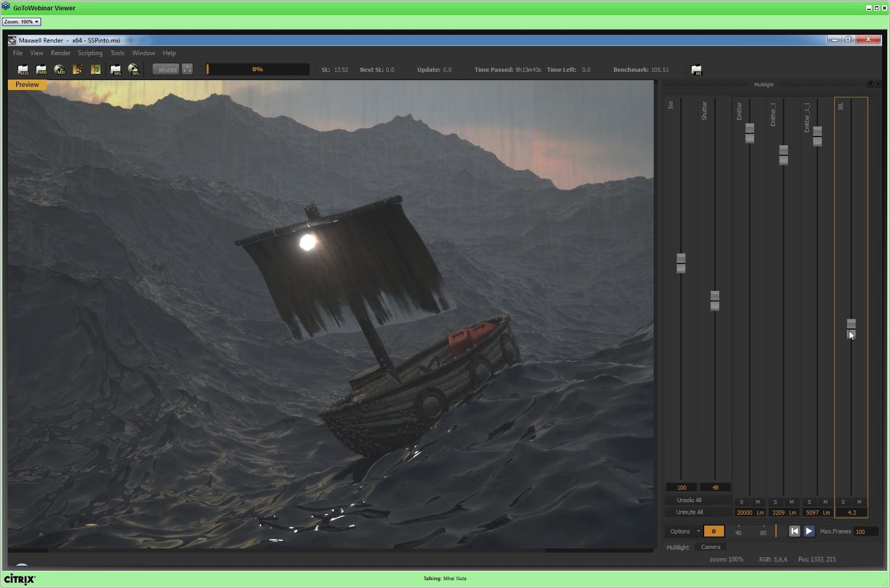
Task: Click the Emitter slider handle
Action: pyautogui.click(x=750, y=133)
